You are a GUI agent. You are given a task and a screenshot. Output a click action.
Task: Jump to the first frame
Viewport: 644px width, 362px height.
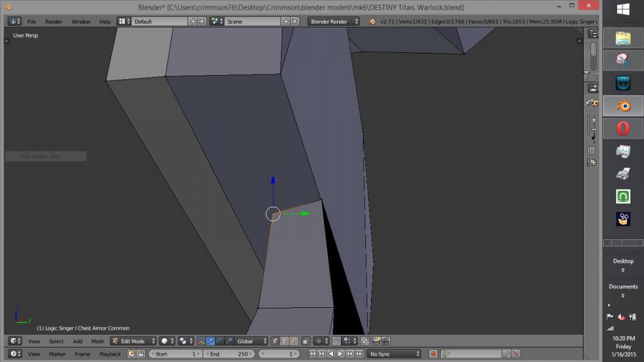click(312, 354)
